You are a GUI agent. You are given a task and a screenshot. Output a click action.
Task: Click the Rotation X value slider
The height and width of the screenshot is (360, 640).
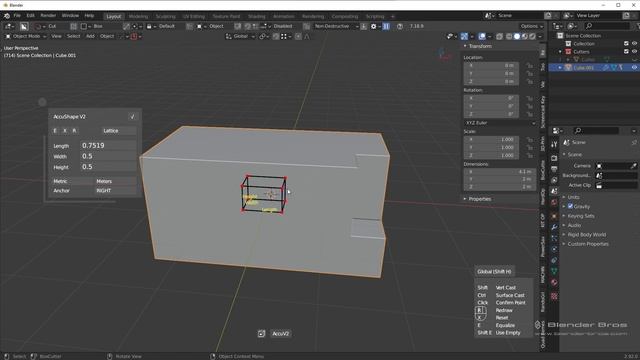[491, 98]
